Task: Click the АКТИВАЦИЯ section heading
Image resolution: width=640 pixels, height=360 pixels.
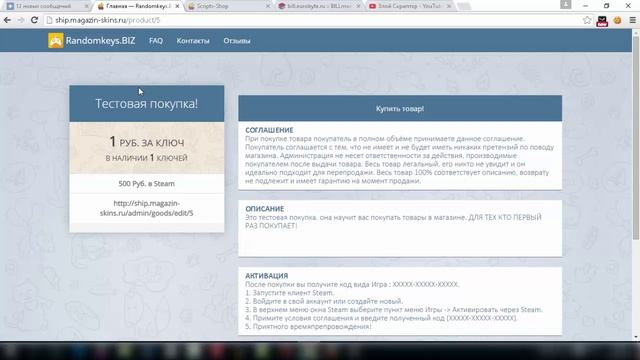Action: [x=267, y=276]
